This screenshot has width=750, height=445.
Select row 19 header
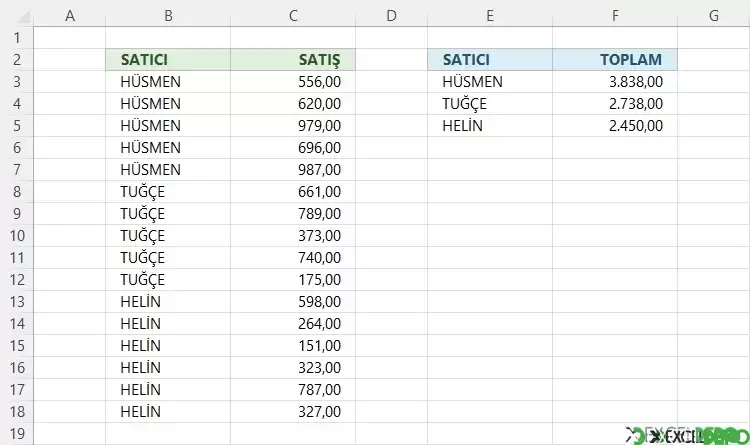(x=17, y=434)
